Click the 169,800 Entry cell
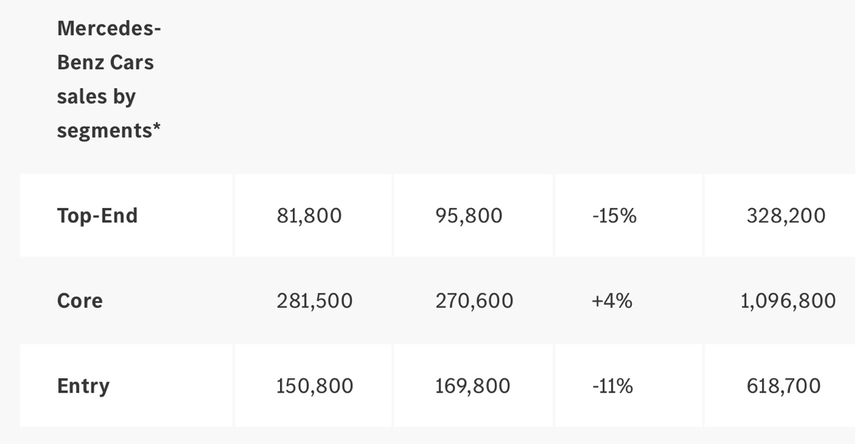The height and width of the screenshot is (444, 868). [473, 386]
